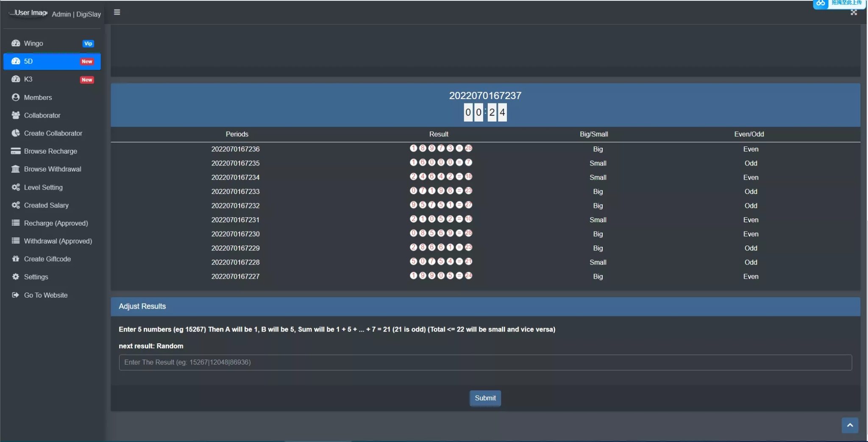Image resolution: width=868 pixels, height=442 pixels.
Task: Open Level Setting in sidebar
Action: (43, 187)
